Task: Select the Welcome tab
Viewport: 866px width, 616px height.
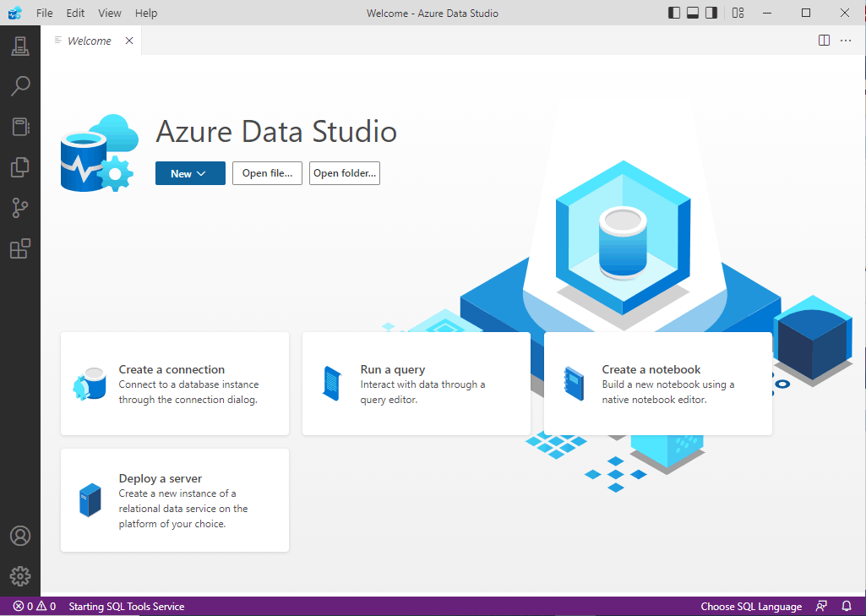Action: pos(89,40)
